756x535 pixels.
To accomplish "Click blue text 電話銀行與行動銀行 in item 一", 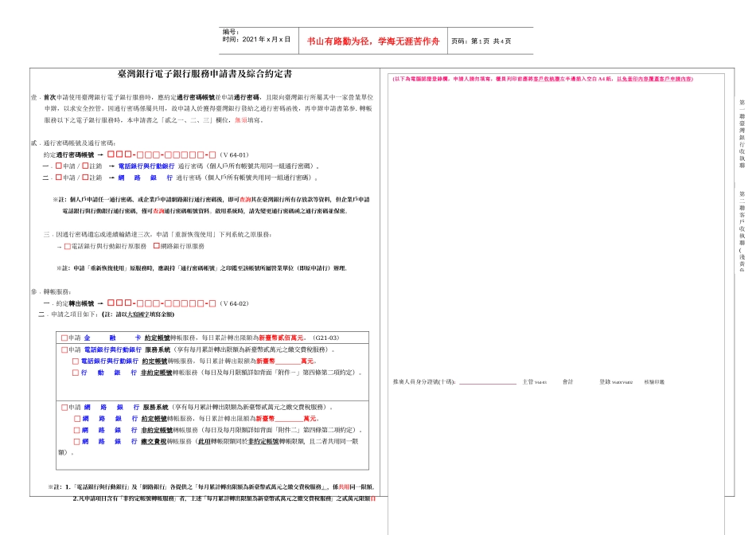I will [x=146, y=166].
